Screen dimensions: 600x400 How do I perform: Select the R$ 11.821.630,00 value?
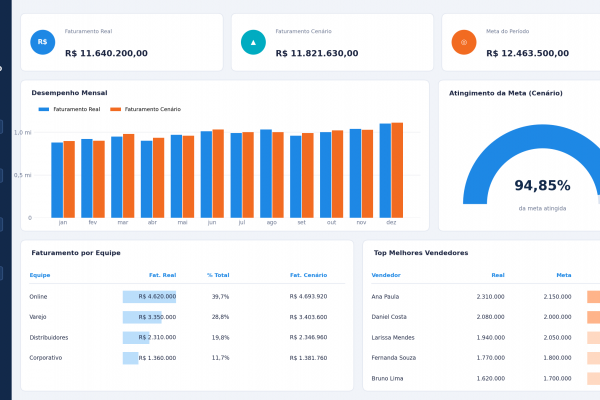[317, 53]
